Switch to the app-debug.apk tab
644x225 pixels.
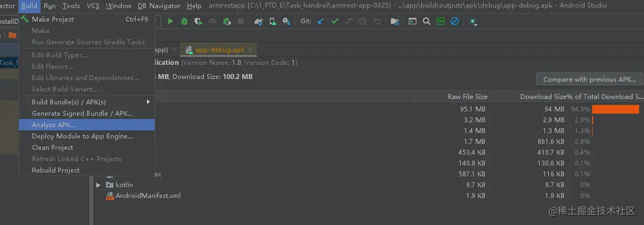click(220, 50)
